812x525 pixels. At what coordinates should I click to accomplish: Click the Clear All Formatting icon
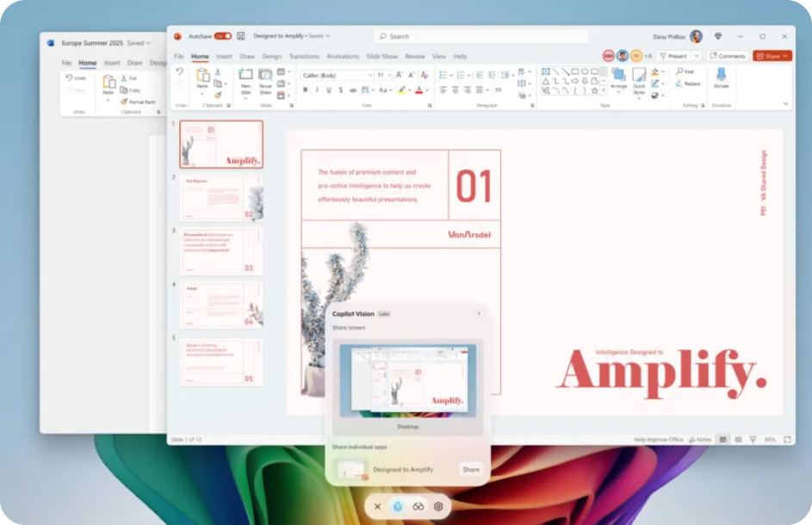pyautogui.click(x=425, y=76)
